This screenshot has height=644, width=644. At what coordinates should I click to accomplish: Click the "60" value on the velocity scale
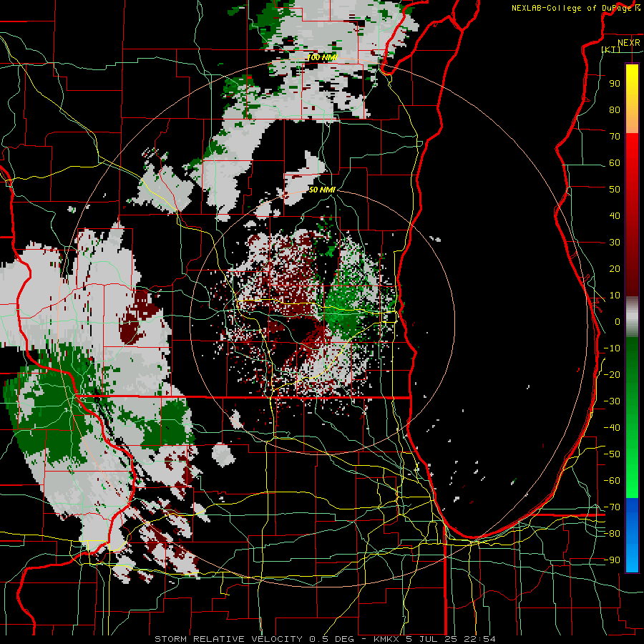(615, 163)
